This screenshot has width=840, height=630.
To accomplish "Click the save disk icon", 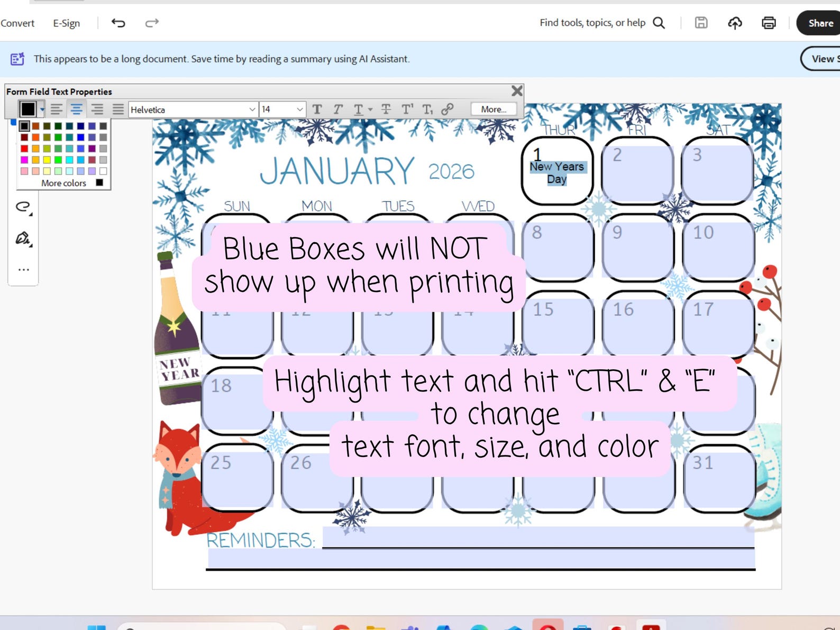I will coord(701,23).
